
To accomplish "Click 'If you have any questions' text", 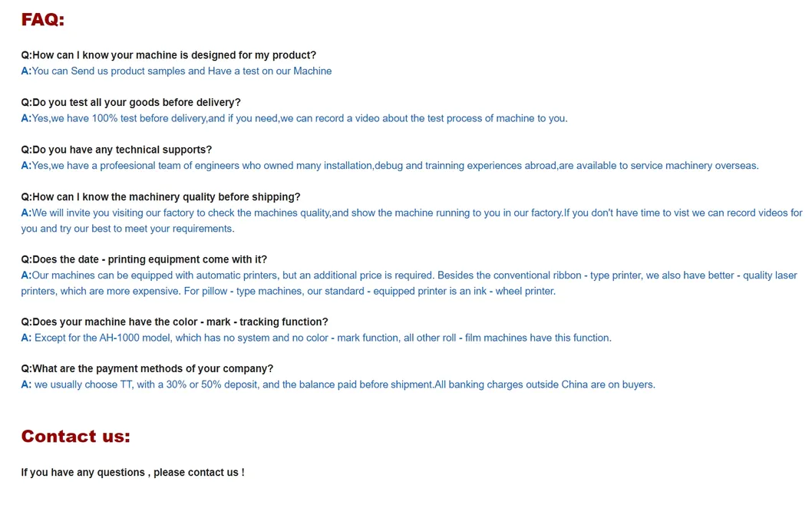I will point(132,473).
